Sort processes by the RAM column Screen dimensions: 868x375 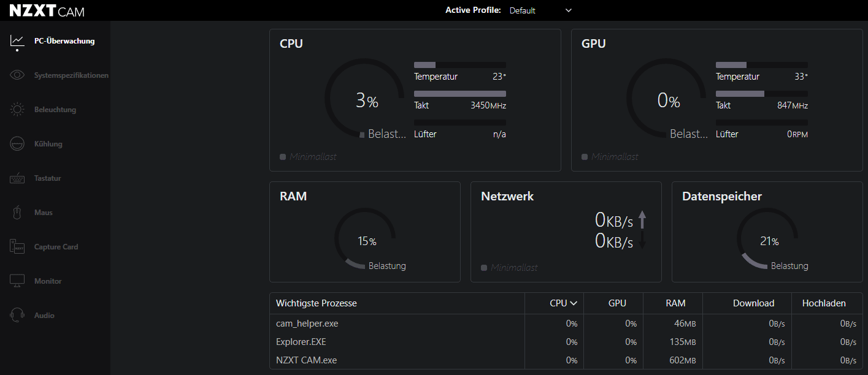click(x=675, y=303)
